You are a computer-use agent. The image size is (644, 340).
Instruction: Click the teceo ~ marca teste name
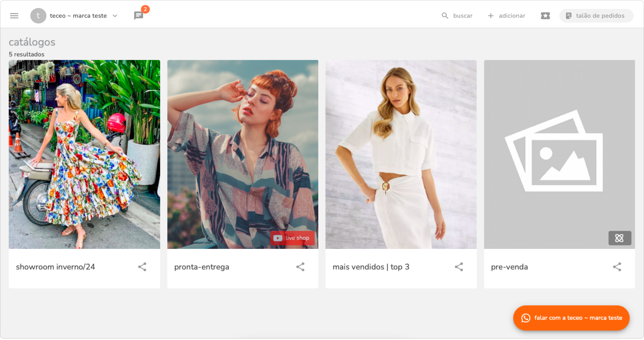tap(78, 16)
